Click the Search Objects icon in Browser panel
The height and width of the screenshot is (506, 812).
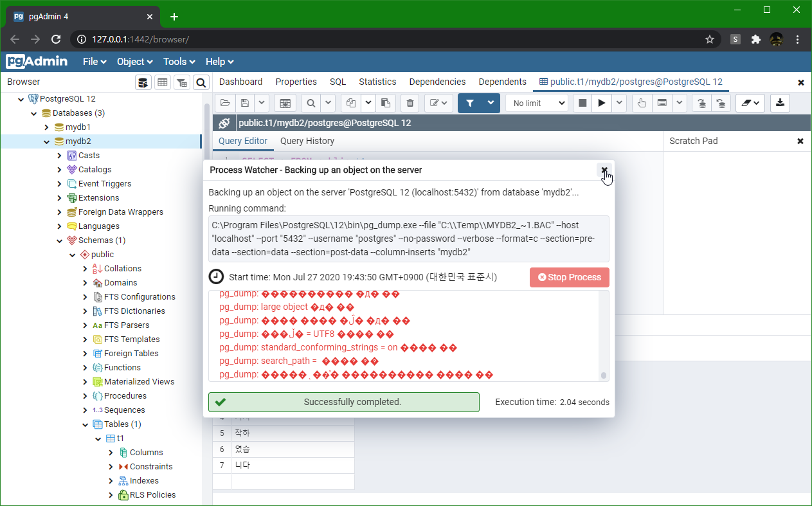(x=201, y=82)
